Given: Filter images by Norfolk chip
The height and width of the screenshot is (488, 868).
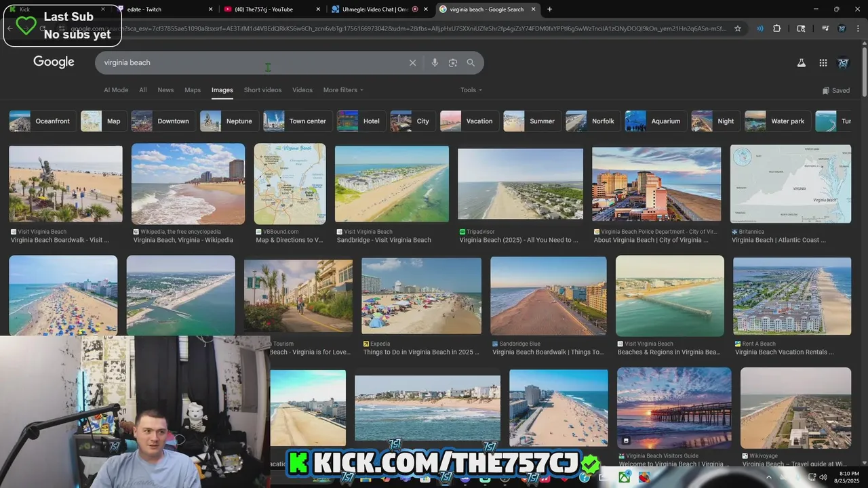Looking at the screenshot, I should point(593,121).
